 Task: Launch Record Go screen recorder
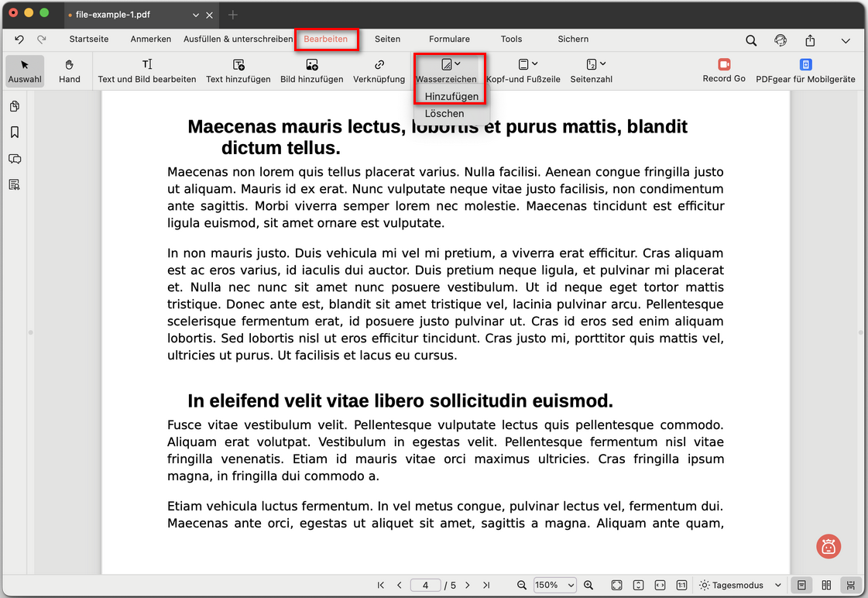[724, 70]
